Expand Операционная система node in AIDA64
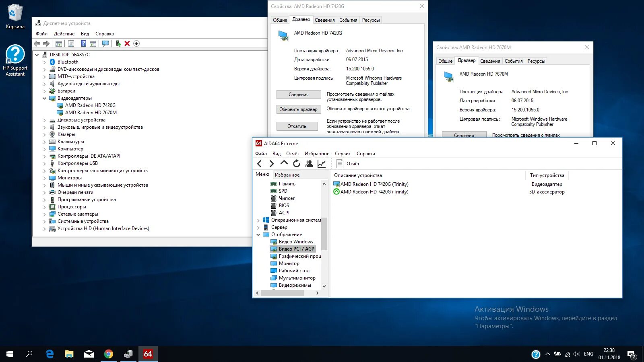This screenshot has width=644, height=362. coord(258,220)
